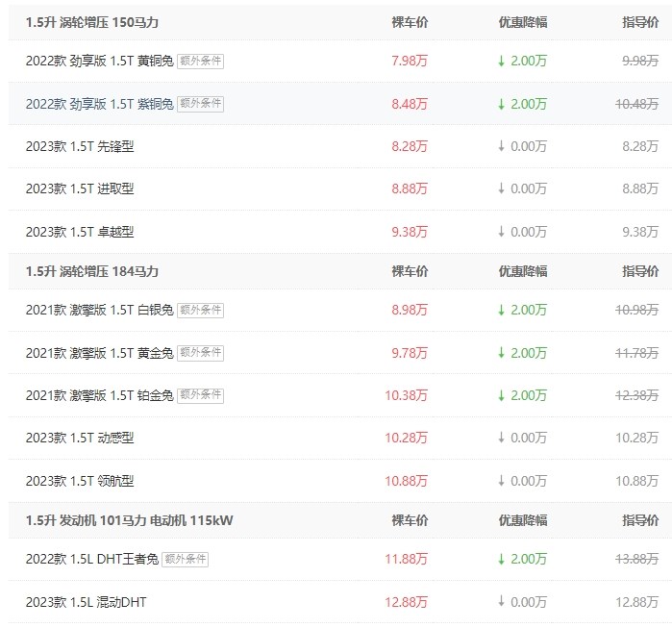
Task: Open the 2023款 1.5T 动感型 model link
Action: (x=80, y=438)
